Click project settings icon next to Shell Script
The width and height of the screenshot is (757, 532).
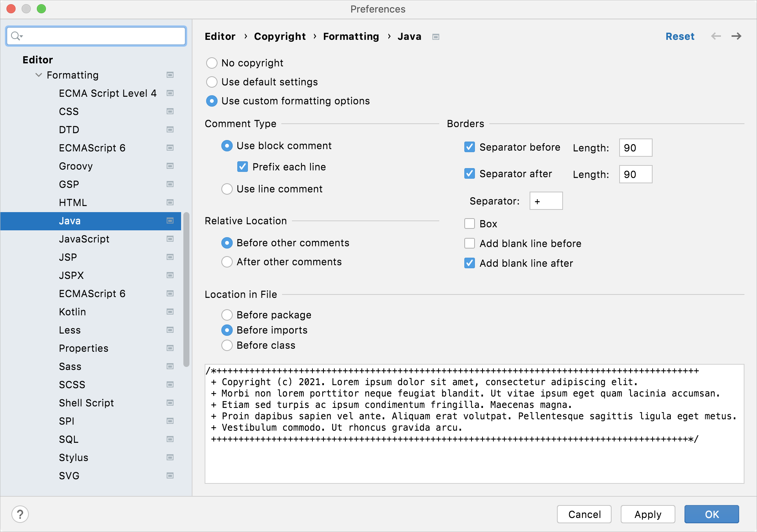170,403
